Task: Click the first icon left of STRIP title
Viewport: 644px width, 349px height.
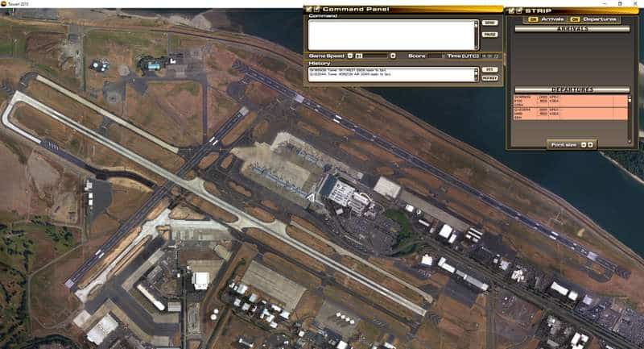Action: pyautogui.click(x=510, y=10)
